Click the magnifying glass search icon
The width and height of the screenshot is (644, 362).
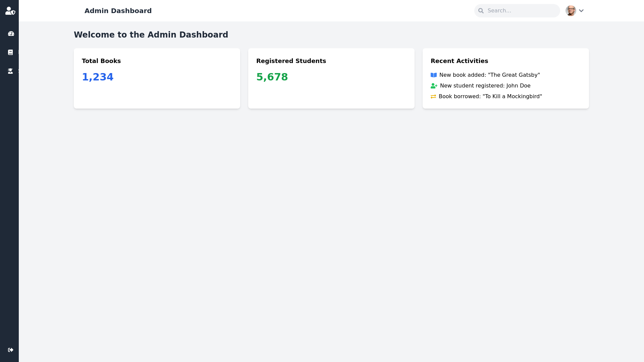pos(481,11)
